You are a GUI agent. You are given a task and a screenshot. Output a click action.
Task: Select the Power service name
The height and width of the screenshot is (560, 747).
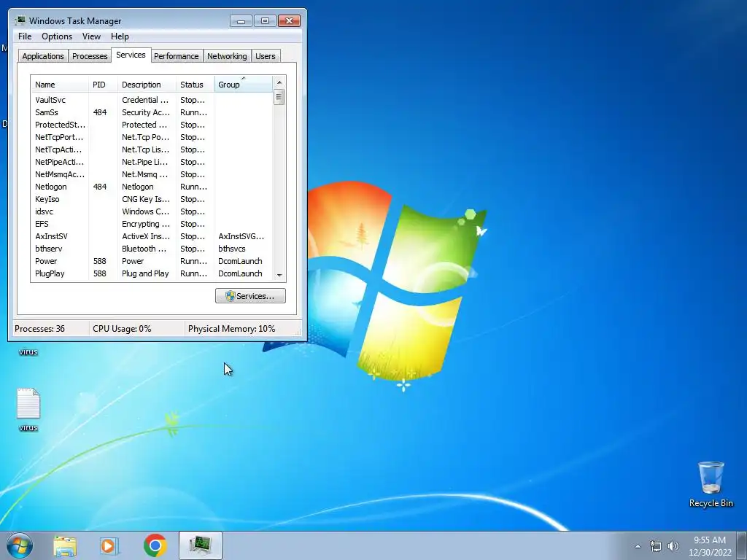point(46,261)
